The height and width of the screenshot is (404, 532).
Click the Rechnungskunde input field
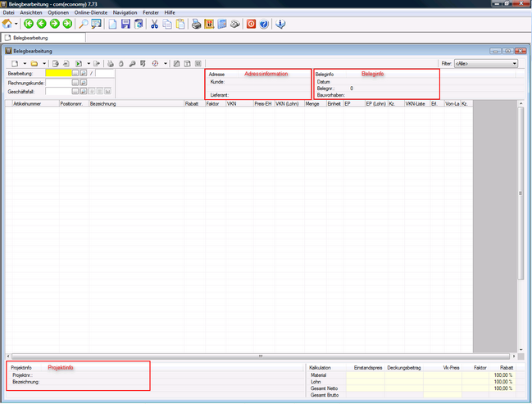[x=58, y=83]
